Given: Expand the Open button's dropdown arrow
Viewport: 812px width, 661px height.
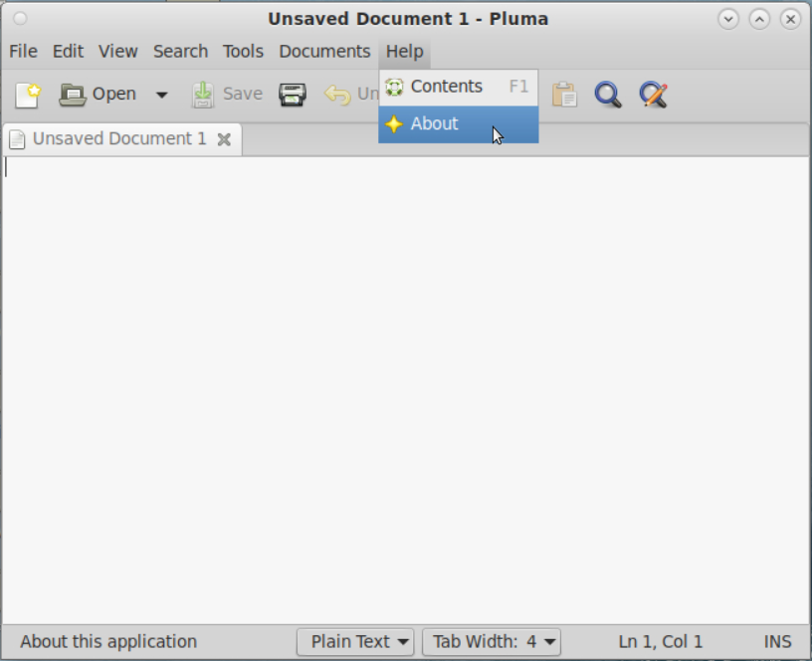Looking at the screenshot, I should (161, 94).
